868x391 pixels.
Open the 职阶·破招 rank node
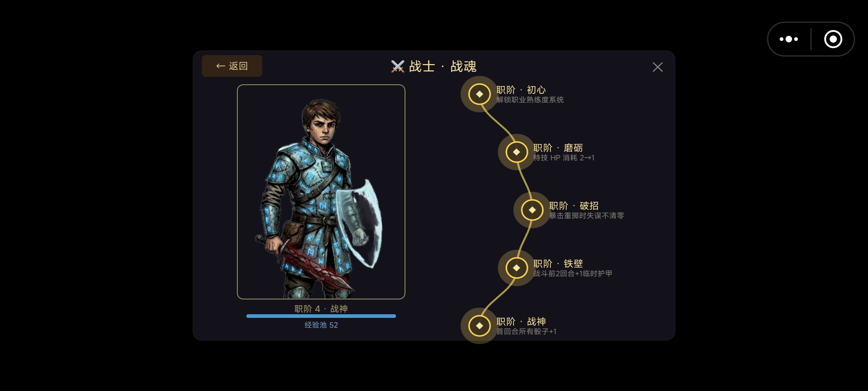pos(532,210)
